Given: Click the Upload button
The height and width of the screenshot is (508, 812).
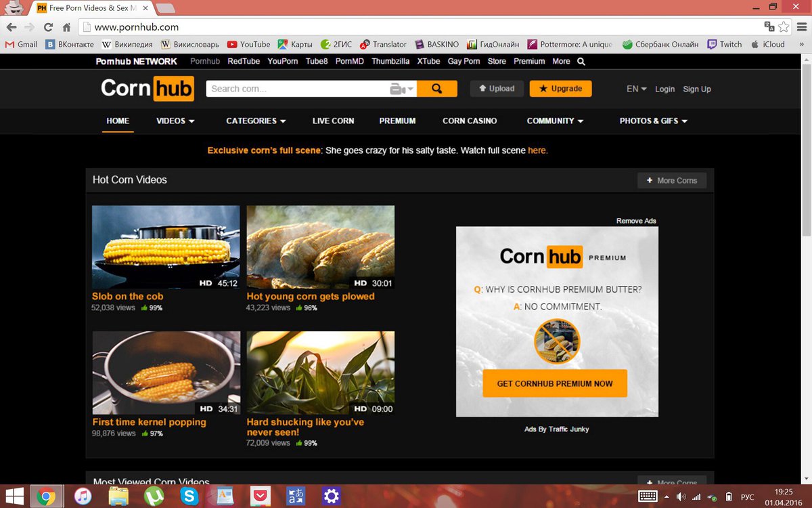Looking at the screenshot, I should coord(497,89).
